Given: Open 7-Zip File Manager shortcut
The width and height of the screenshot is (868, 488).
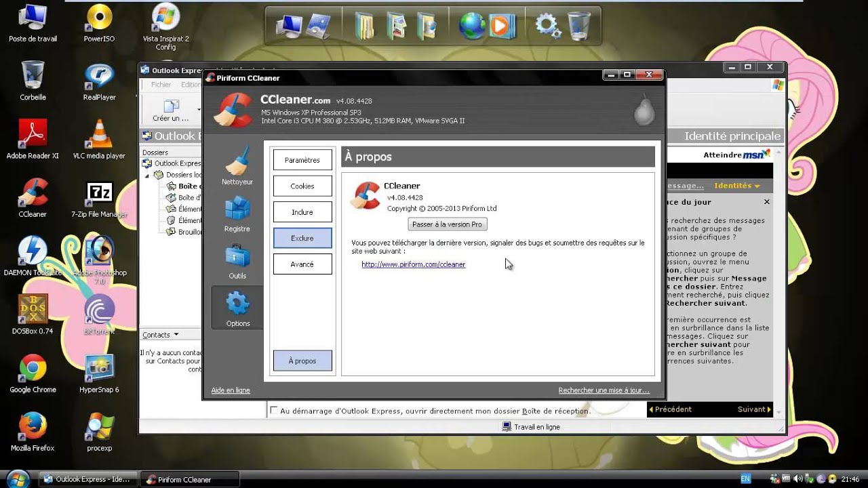Looking at the screenshot, I should [99, 199].
